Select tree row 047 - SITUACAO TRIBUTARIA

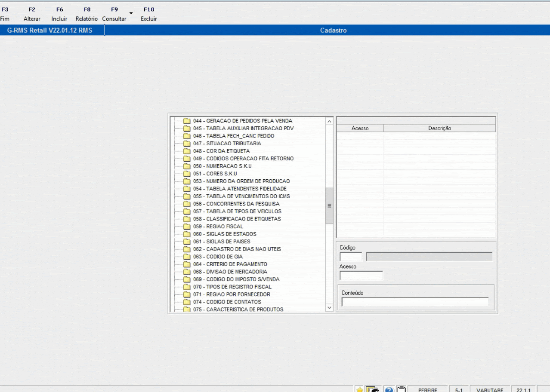click(x=227, y=144)
